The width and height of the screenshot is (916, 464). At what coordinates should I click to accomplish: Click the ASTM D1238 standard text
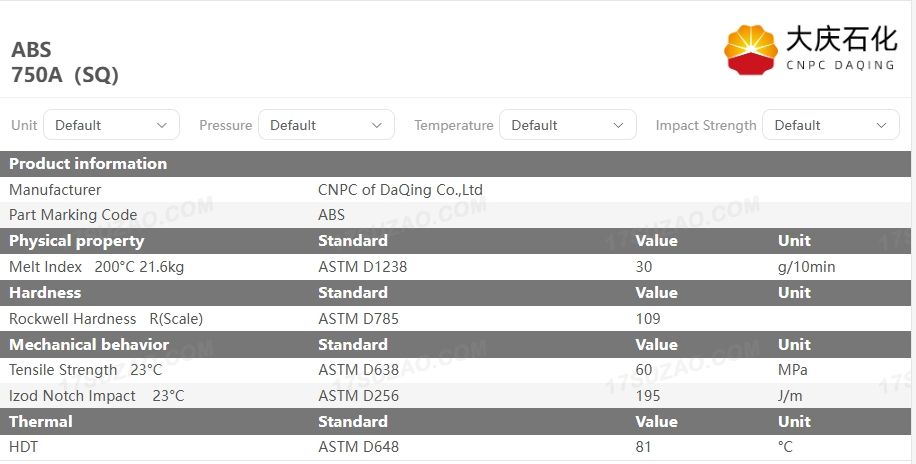pyautogui.click(x=363, y=267)
